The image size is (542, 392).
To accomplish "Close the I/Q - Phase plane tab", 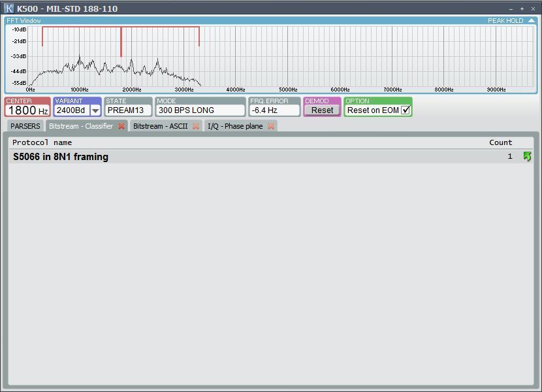I will (x=271, y=126).
